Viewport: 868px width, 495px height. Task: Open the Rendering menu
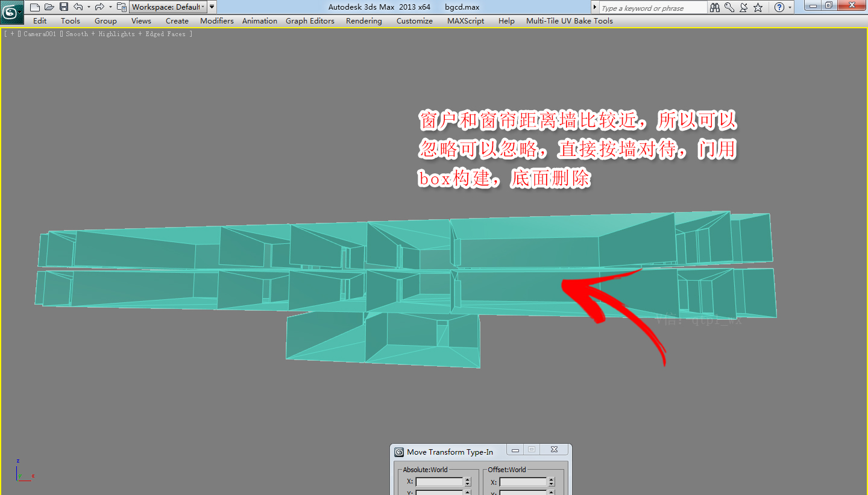(364, 20)
